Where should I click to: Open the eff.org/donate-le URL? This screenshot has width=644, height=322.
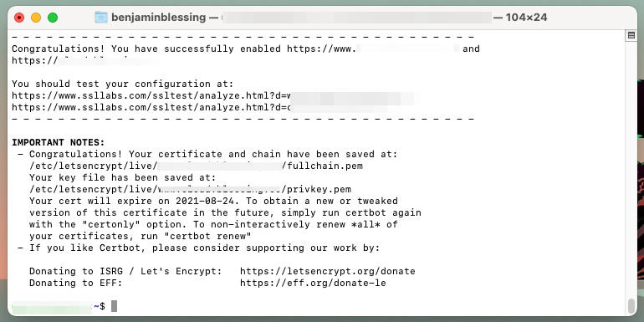point(313,283)
